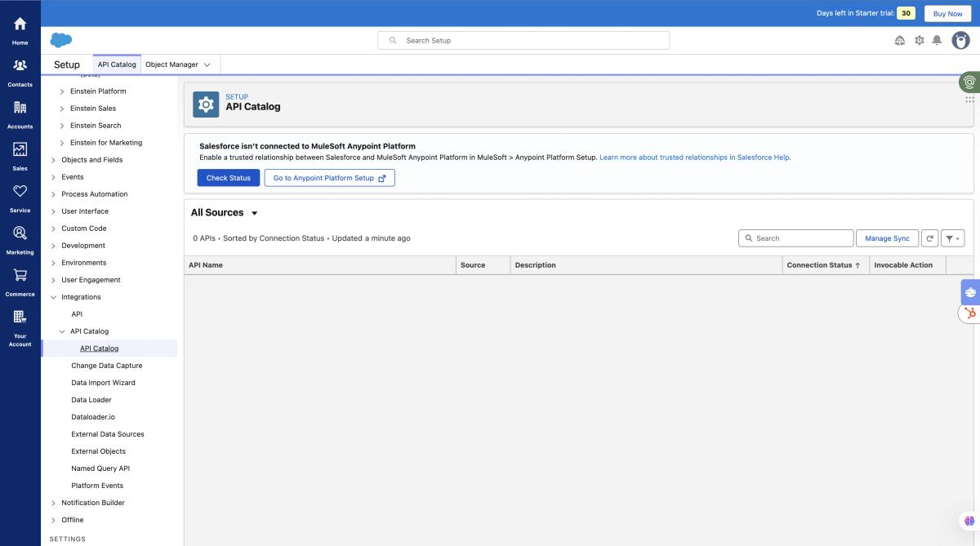The height and width of the screenshot is (546, 980).
Task: Open Sales from the left navigation bar
Action: coord(20,156)
